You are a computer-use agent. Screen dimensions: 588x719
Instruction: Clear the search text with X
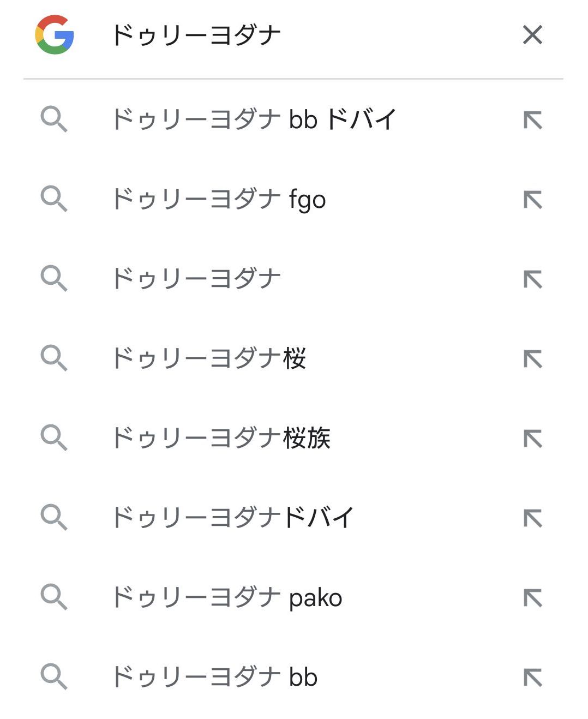pos(532,35)
